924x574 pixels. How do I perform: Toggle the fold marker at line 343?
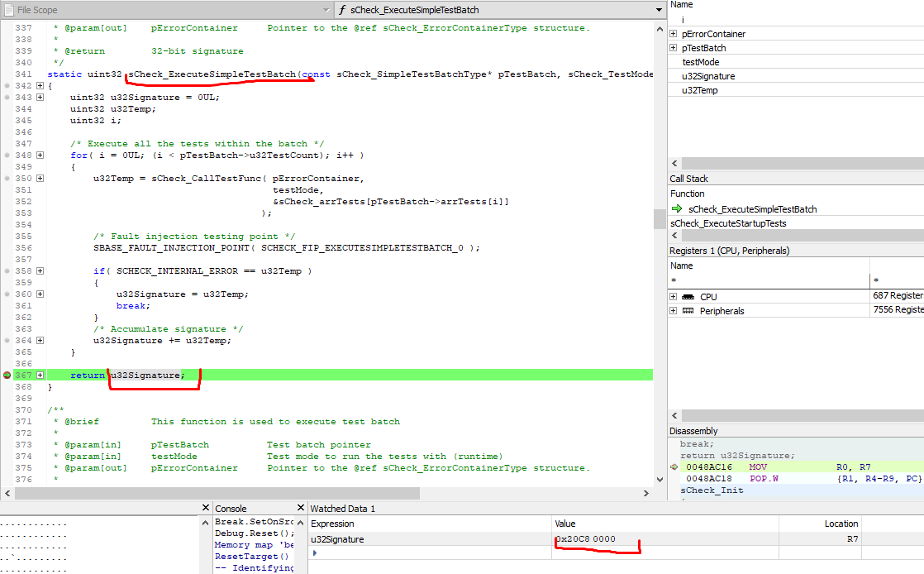coord(40,98)
